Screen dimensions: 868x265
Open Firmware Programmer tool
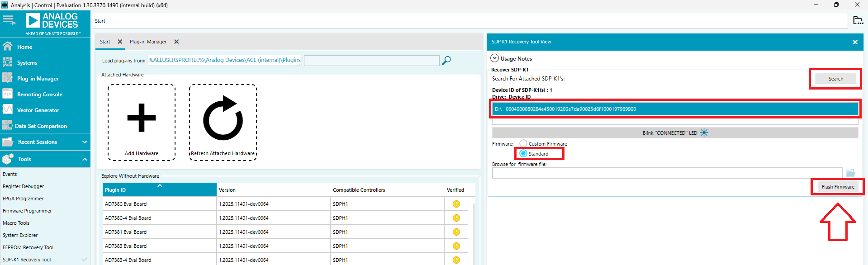tap(27, 211)
